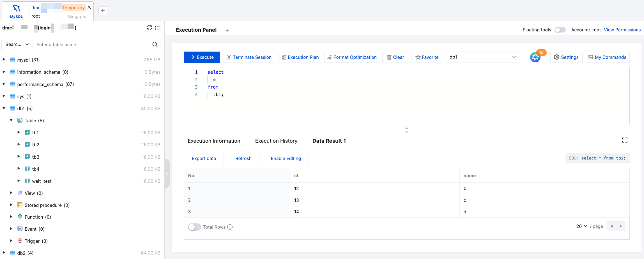
Task: Switch to Execution History tab
Action: coord(276,141)
